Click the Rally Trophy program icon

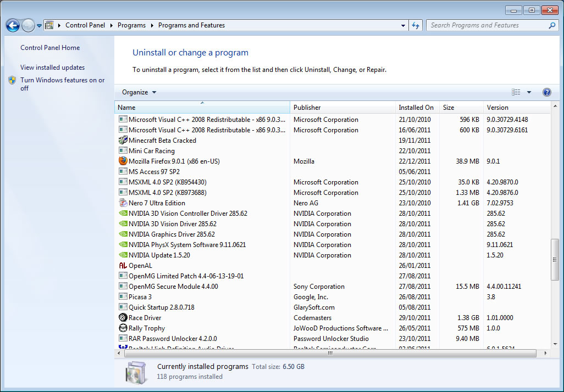[x=122, y=328]
